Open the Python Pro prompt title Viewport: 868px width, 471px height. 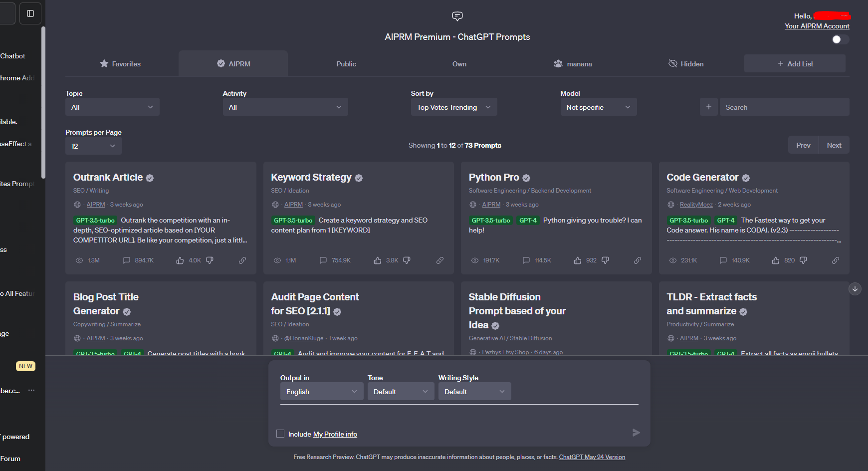(494, 178)
